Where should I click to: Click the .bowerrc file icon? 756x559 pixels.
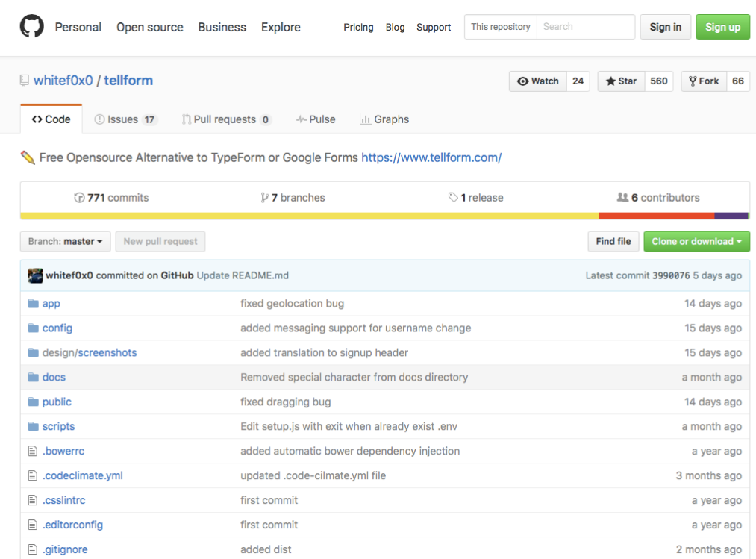(33, 452)
